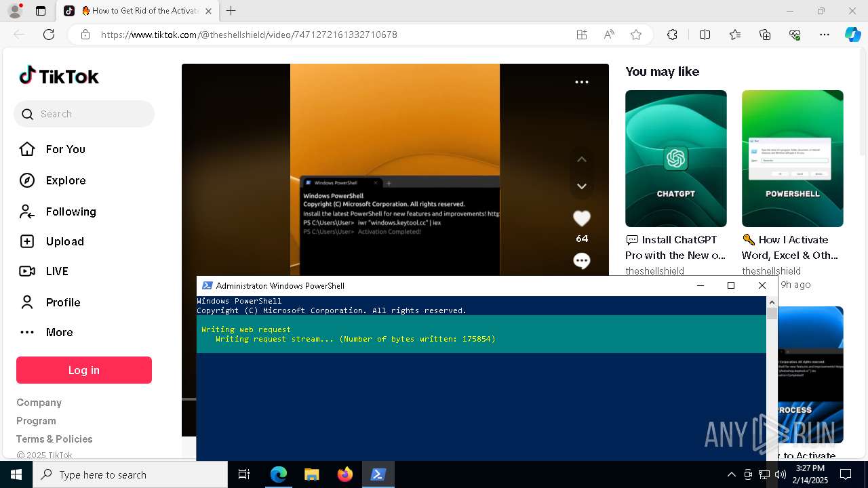Click the apps available icon in address bar

click(x=582, y=35)
